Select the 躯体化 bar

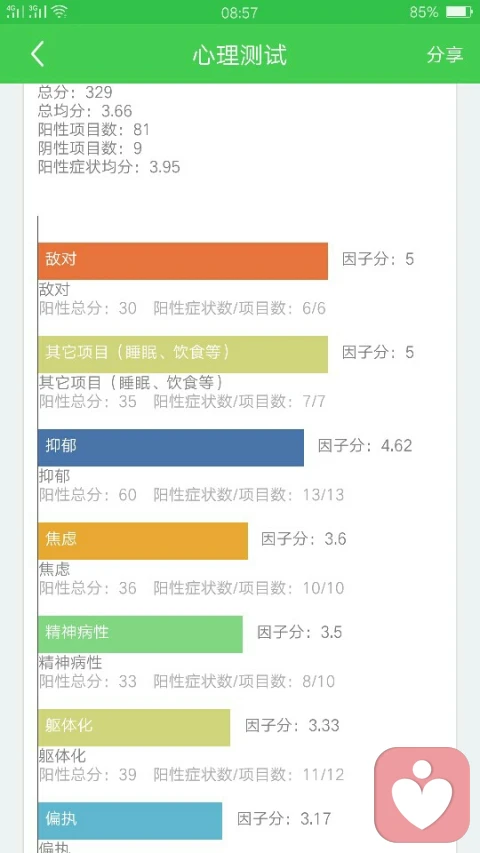[x=134, y=727]
